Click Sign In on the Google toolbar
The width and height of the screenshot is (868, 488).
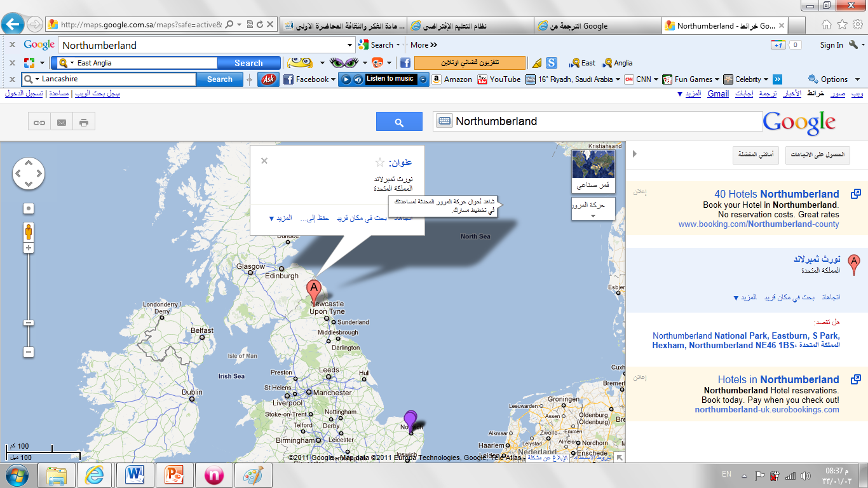click(x=831, y=45)
